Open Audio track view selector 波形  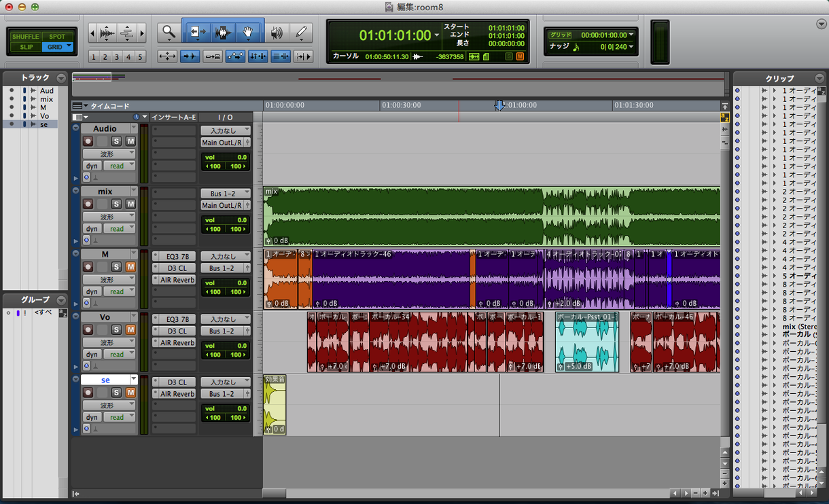109,154
